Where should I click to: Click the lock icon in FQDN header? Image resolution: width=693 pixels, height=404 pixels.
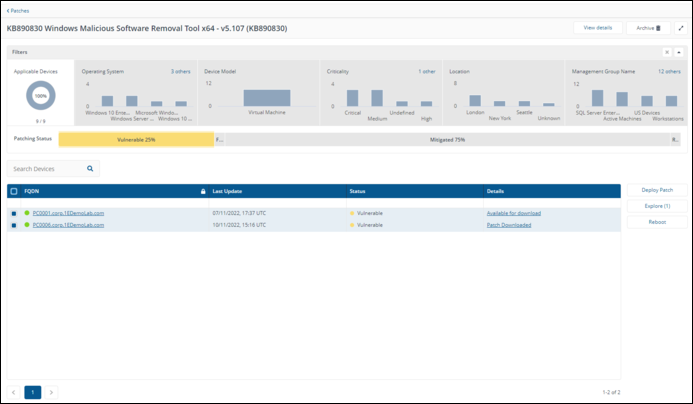(203, 191)
